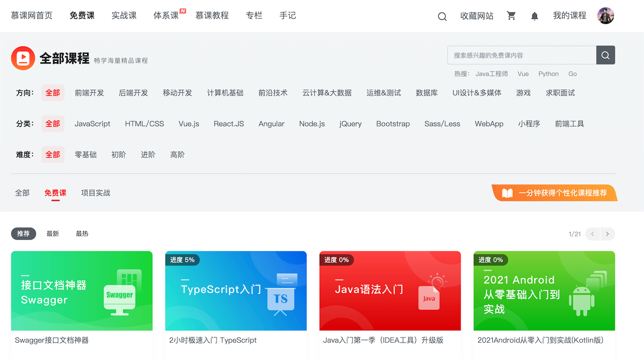Click 一分钟获得个性化课程推荐 banner button

[555, 193]
